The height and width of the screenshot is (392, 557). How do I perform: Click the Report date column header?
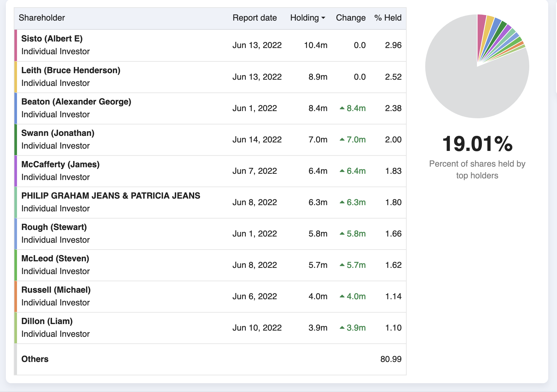255,18
